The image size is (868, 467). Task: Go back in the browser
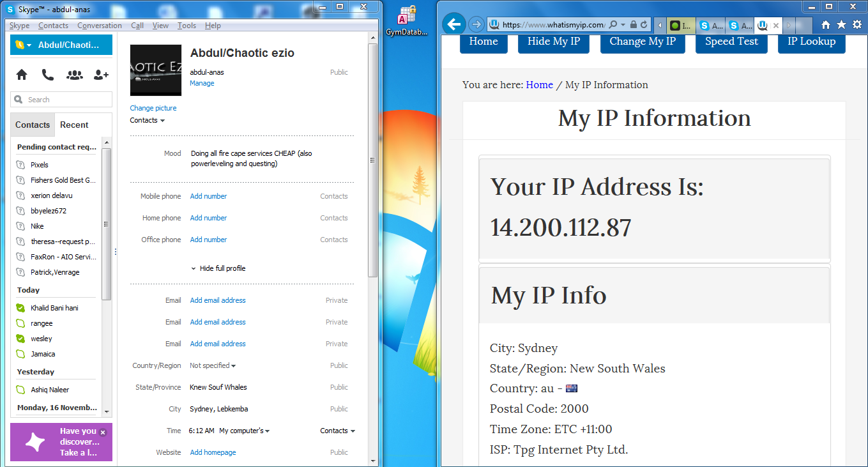(453, 25)
